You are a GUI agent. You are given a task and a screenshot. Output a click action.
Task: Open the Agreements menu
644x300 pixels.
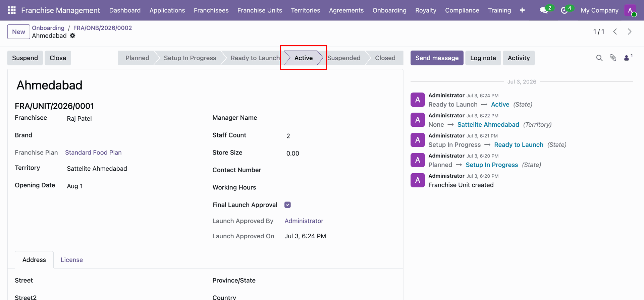[x=346, y=10]
